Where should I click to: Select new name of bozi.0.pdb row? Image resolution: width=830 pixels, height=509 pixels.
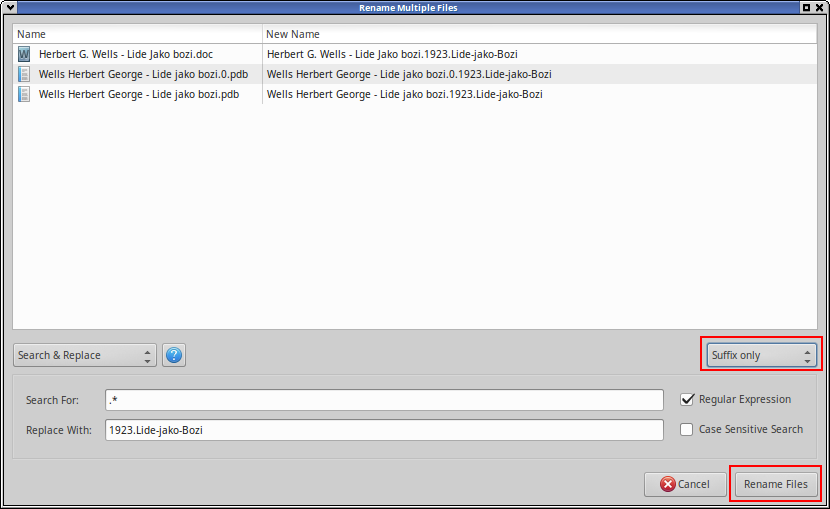(409, 74)
